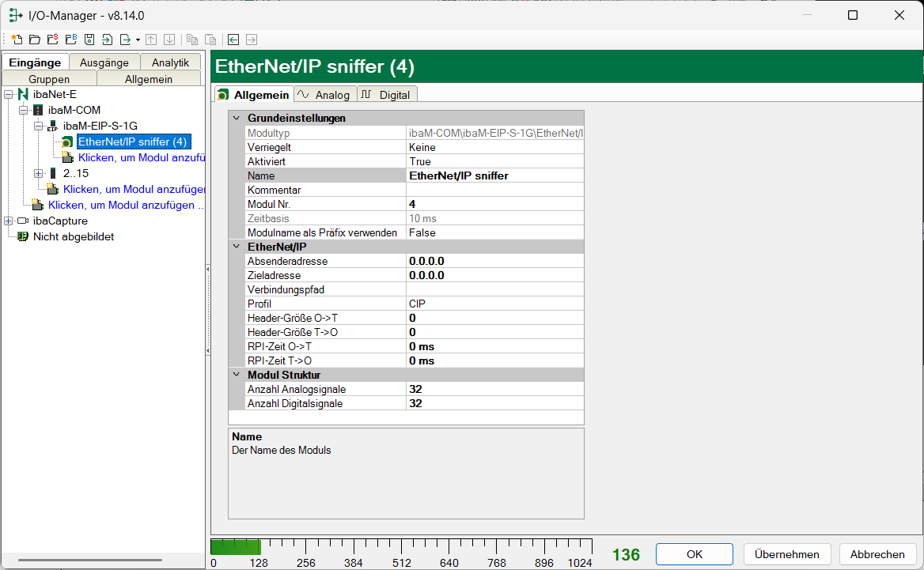This screenshot has height=570, width=924.
Task: Click the tree panel horizontal scrollbar
Action: 89,560
